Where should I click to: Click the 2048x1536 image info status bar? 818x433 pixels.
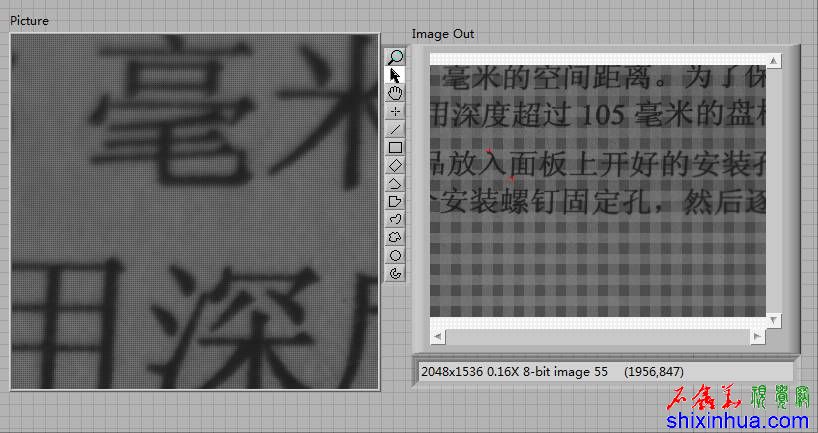605,371
